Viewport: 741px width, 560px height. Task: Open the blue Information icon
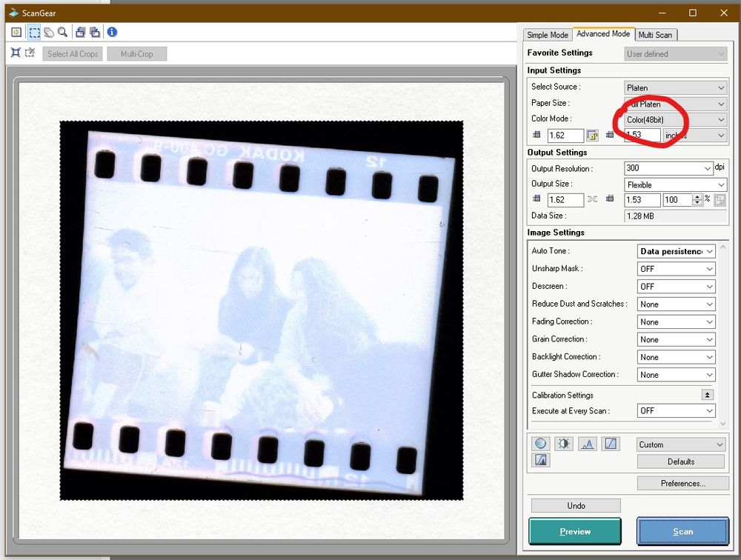[112, 32]
